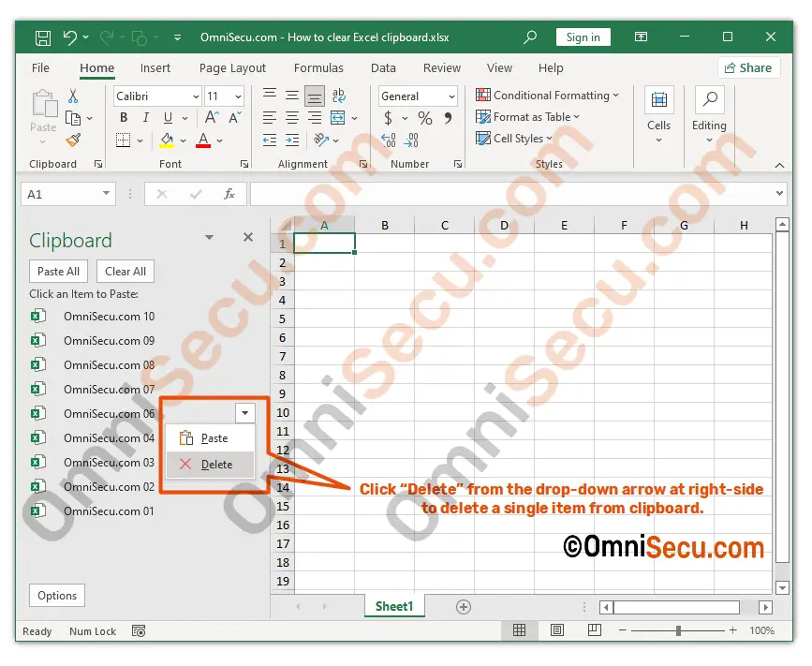This screenshot has width=812, height=666.
Task: Open the font size 11 dropdown
Action: [x=238, y=96]
